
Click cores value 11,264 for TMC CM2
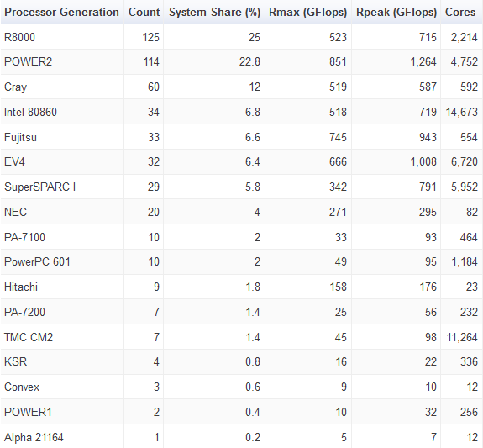pos(462,337)
